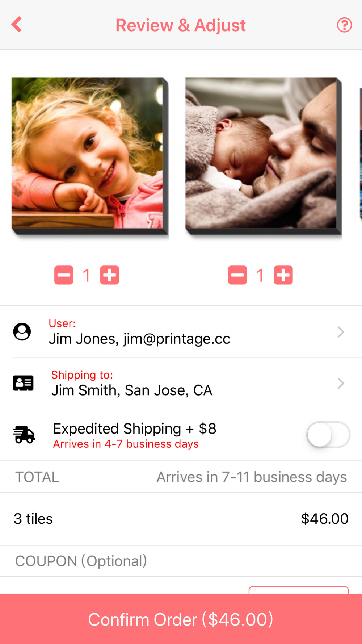The image size is (362, 644).
Task: Expand the shipping address chevron
Action: point(341,383)
